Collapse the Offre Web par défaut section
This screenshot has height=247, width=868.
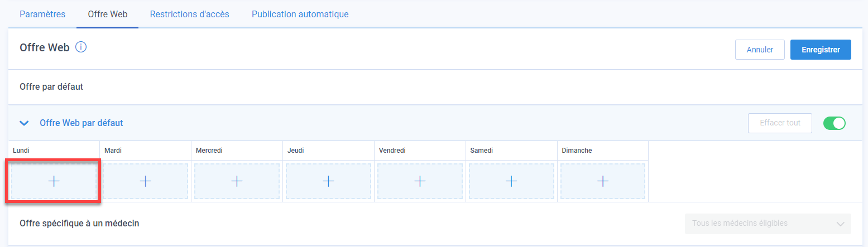pos(24,123)
